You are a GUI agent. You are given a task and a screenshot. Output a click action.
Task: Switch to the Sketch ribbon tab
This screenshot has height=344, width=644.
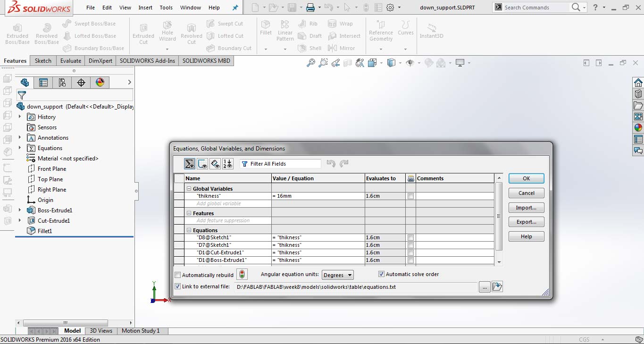43,61
